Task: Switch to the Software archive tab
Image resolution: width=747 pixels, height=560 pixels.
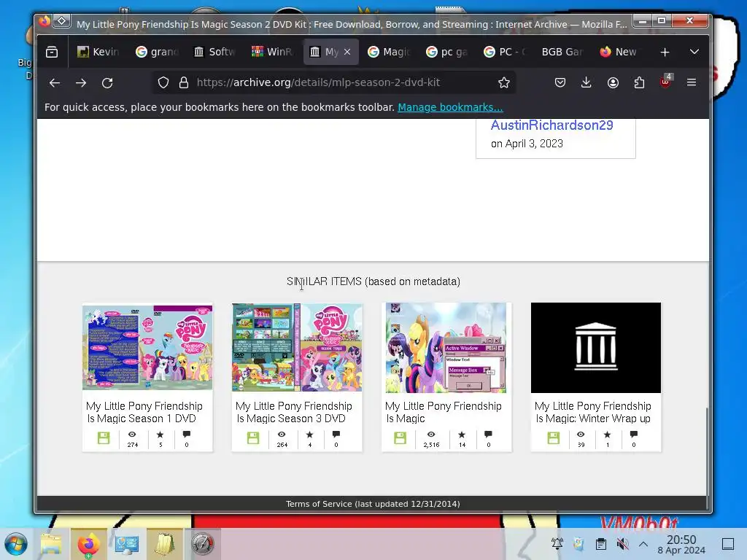Action: click(x=215, y=52)
